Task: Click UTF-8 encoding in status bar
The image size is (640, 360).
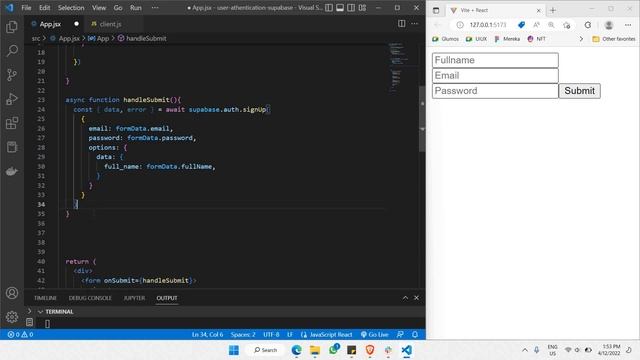Action: [271, 334]
